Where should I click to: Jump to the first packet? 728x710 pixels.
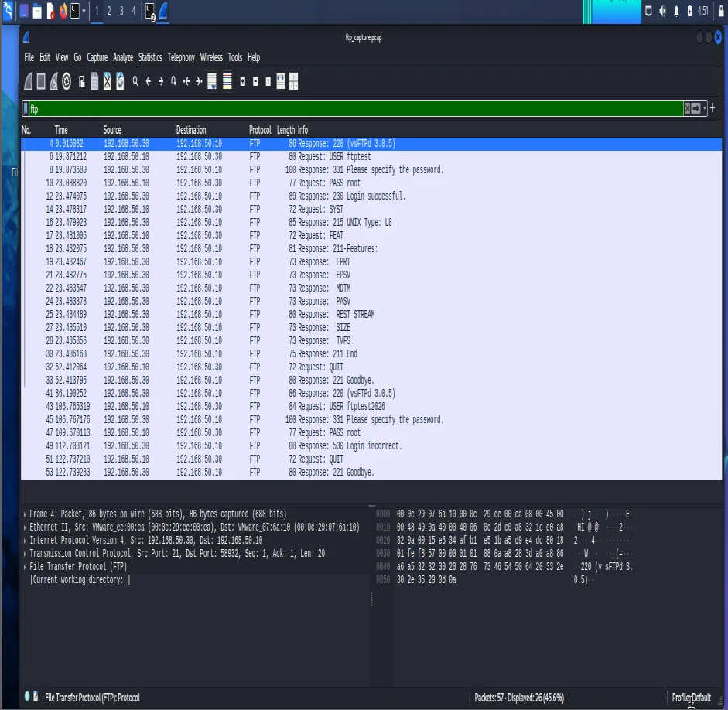pyautogui.click(x=186, y=82)
